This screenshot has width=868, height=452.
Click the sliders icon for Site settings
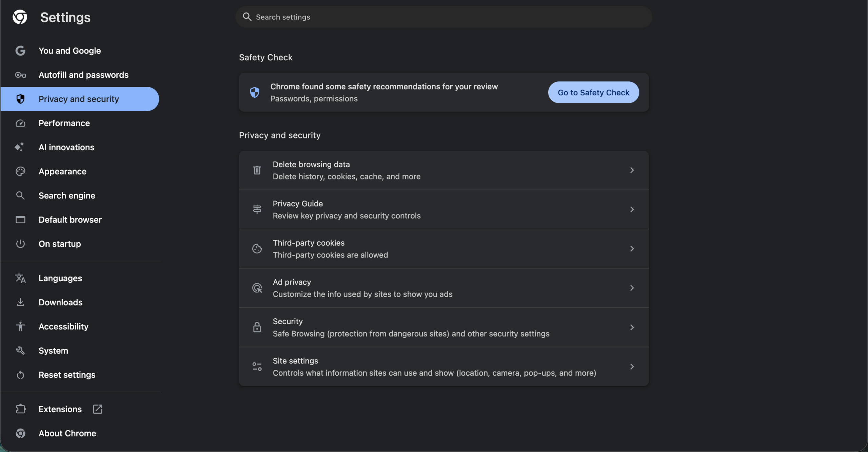tap(257, 366)
